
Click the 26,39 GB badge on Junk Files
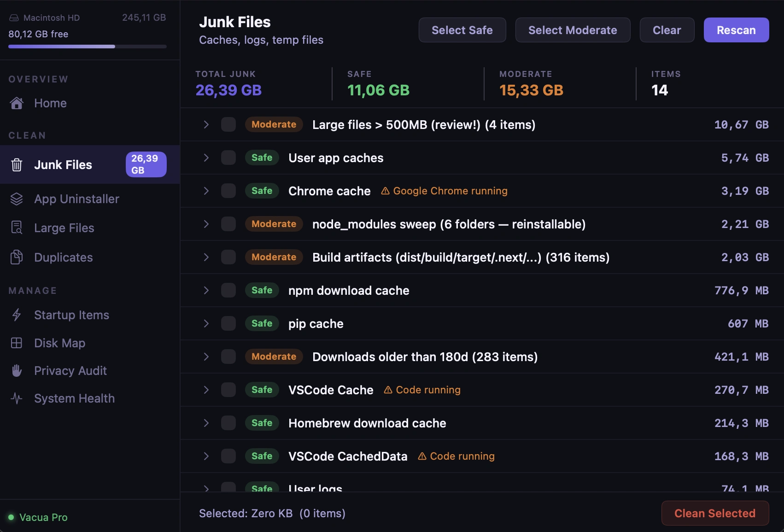146,164
